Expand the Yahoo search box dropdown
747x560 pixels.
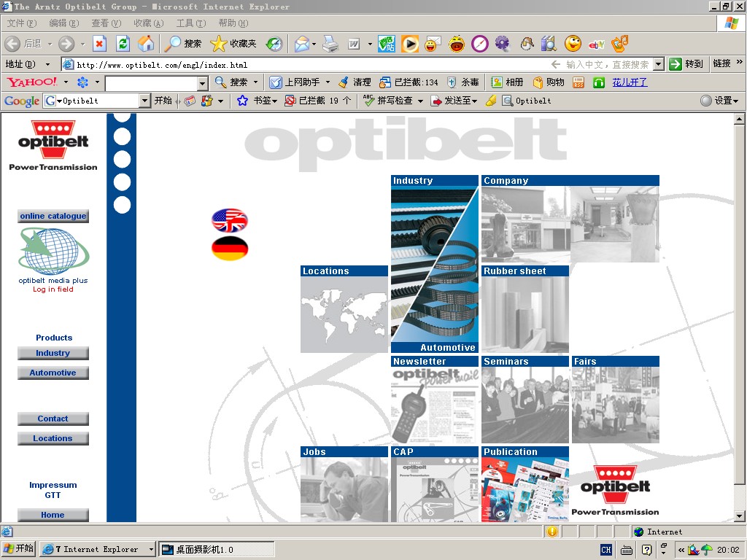203,83
